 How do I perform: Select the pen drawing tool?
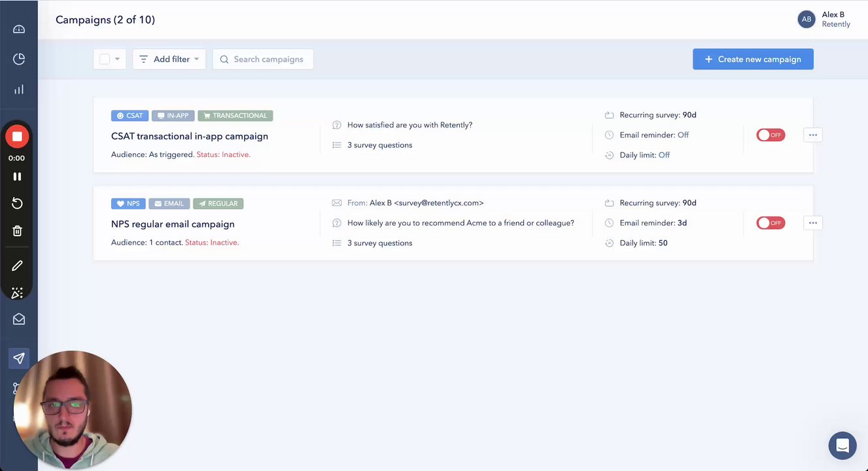point(17,266)
